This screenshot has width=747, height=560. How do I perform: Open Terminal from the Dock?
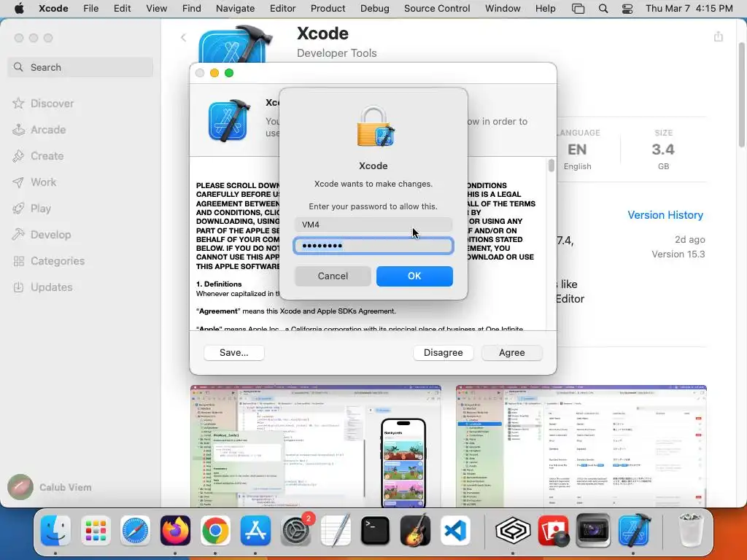pos(375,531)
